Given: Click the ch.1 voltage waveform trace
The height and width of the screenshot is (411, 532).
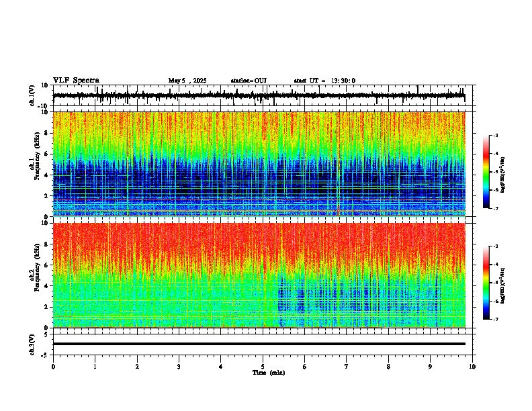Looking at the screenshot, I should pyautogui.click(x=259, y=95).
